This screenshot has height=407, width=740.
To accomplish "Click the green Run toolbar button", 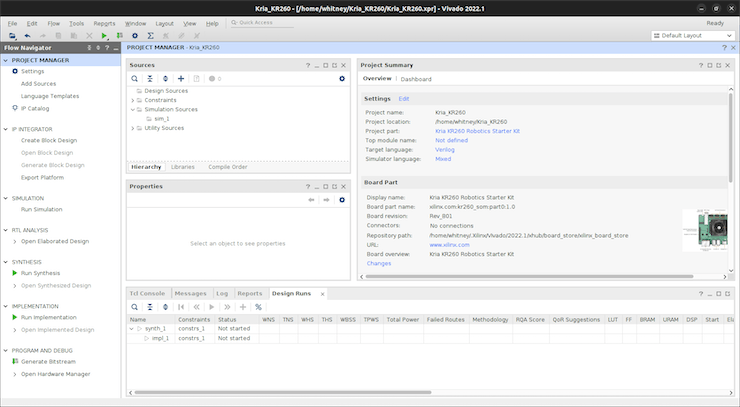I will coord(104,35).
